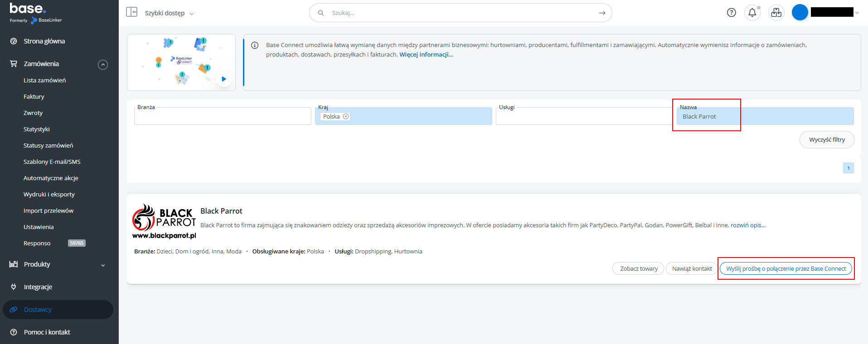Click the Nawiąż kontakt button
This screenshot has width=868, height=344.
[x=692, y=268]
